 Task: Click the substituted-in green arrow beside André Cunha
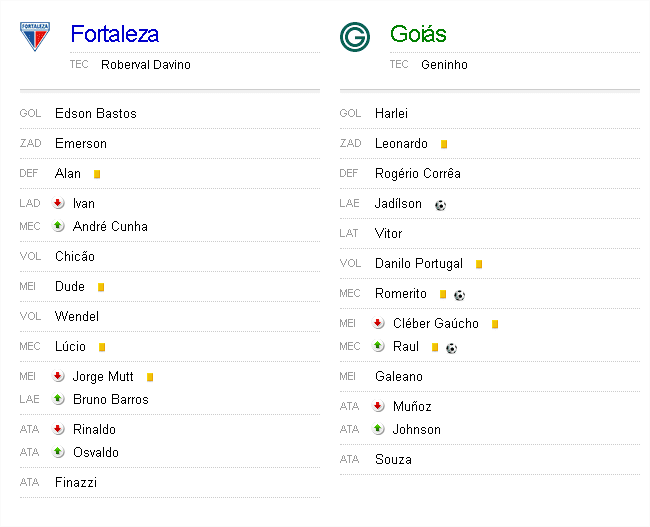point(59,226)
